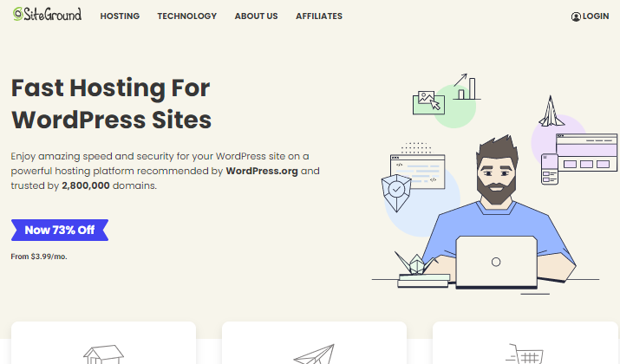This screenshot has width=620, height=364.
Task: Click the security shield illustration icon
Action: click(x=396, y=193)
